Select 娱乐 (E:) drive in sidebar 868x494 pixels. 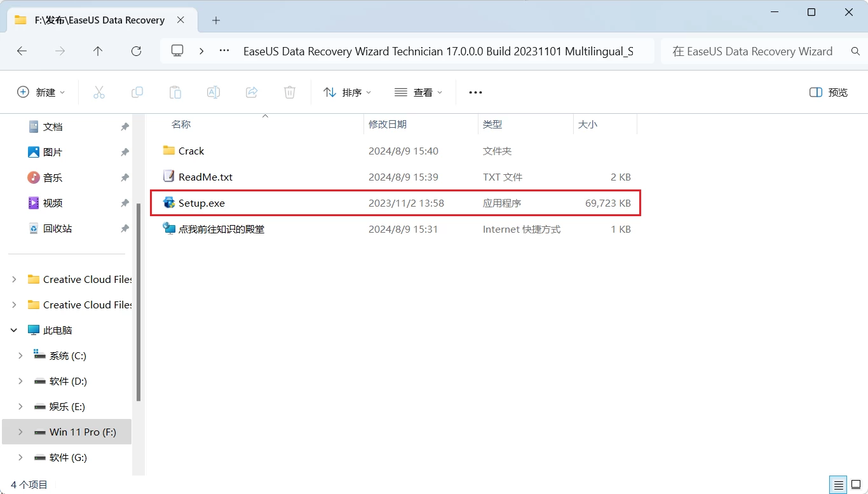pyautogui.click(x=67, y=406)
